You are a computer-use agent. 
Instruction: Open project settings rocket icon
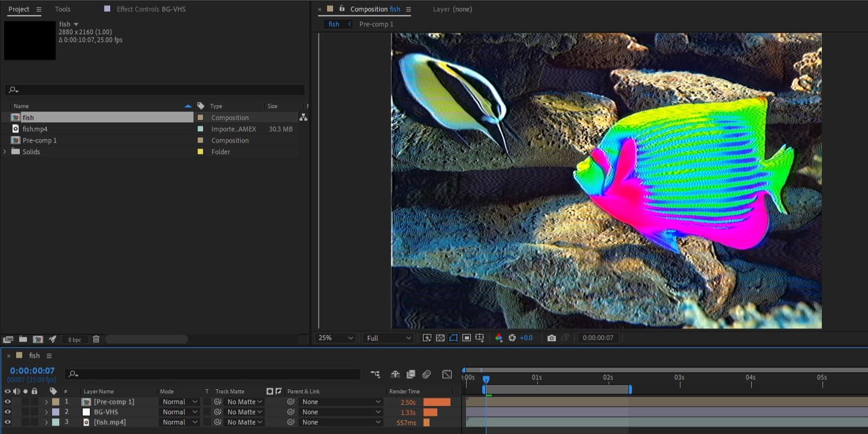[53, 339]
